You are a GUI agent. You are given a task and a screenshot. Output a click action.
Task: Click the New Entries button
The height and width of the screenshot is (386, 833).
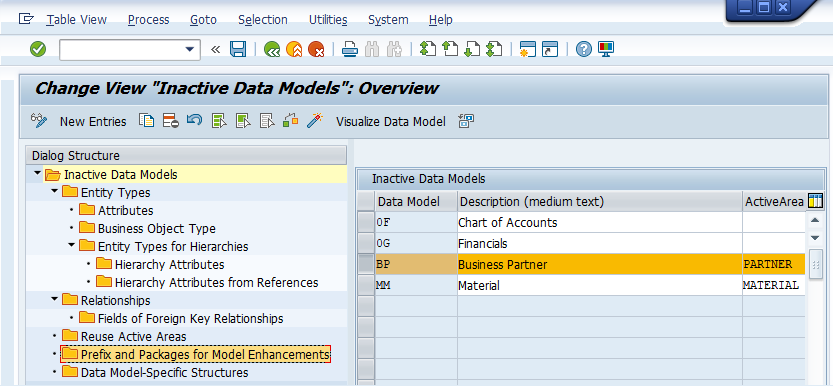[93, 122]
